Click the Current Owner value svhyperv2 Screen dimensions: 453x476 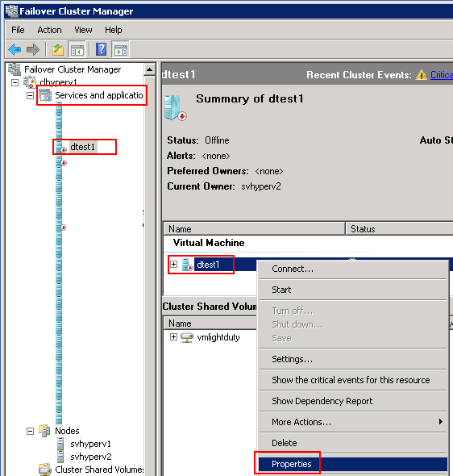pos(261,186)
